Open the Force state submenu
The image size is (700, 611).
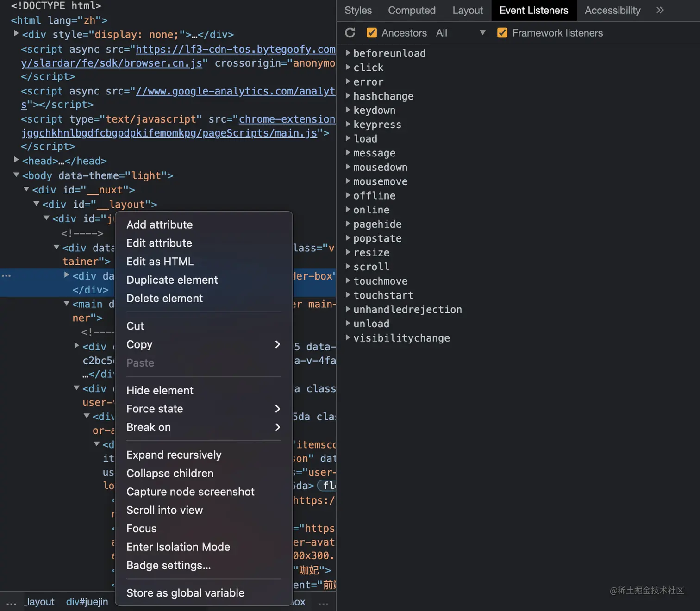click(x=204, y=409)
